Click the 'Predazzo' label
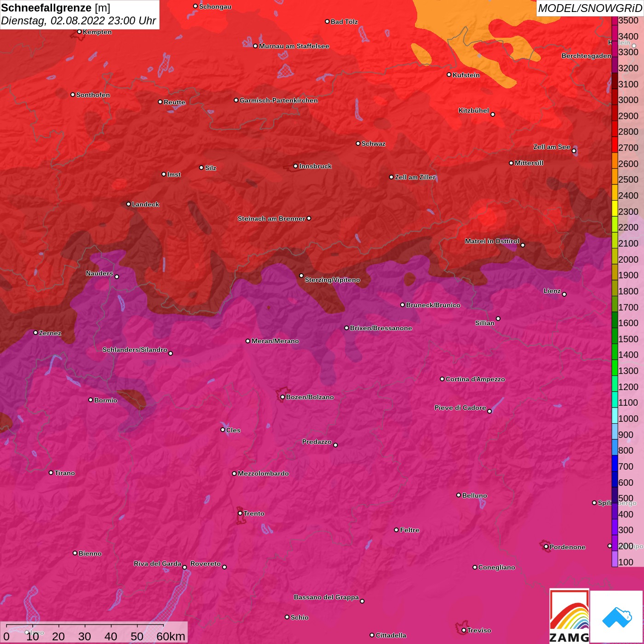The width and height of the screenshot is (644, 644). [x=316, y=442]
